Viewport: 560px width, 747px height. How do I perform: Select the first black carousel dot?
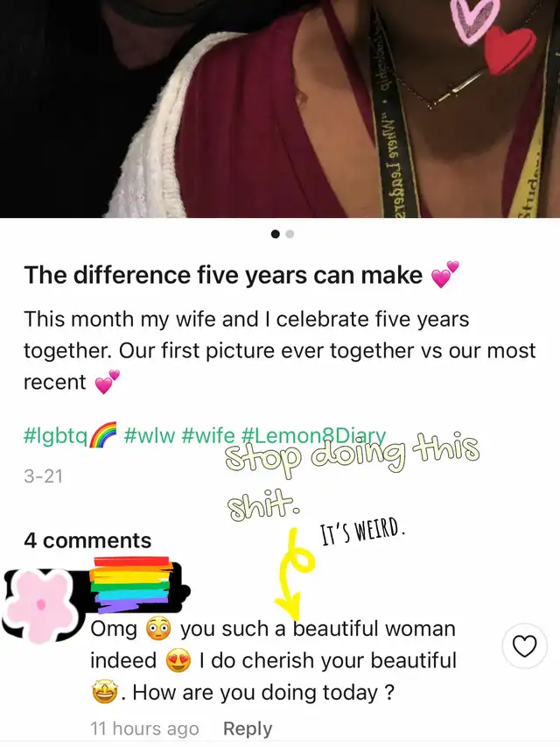[x=276, y=234]
